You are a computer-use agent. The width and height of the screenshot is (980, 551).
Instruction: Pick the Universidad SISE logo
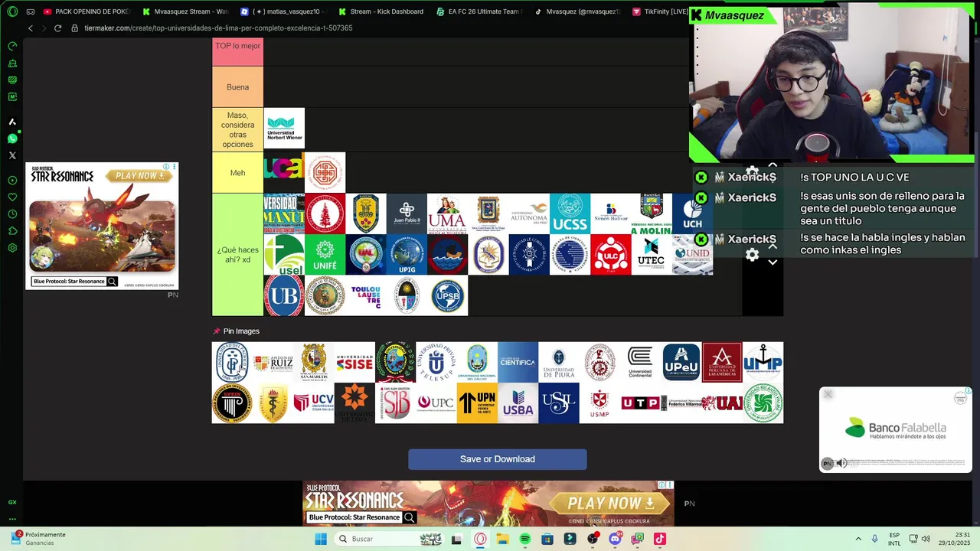354,362
